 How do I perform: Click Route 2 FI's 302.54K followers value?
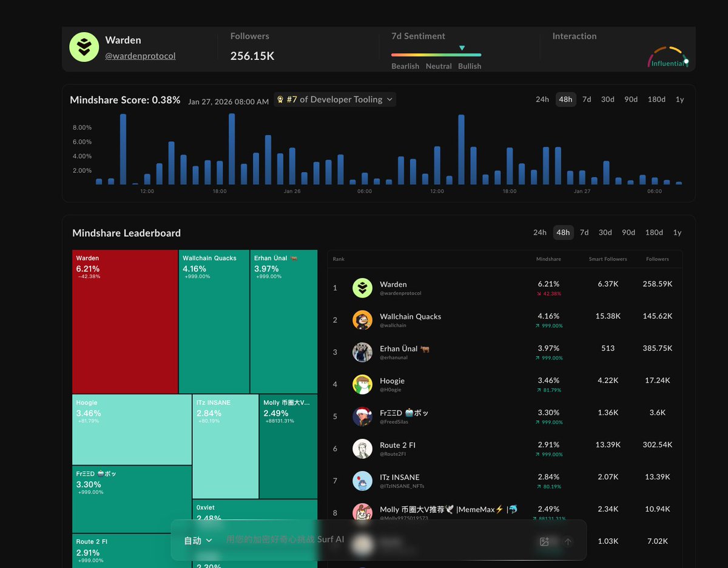[658, 444]
